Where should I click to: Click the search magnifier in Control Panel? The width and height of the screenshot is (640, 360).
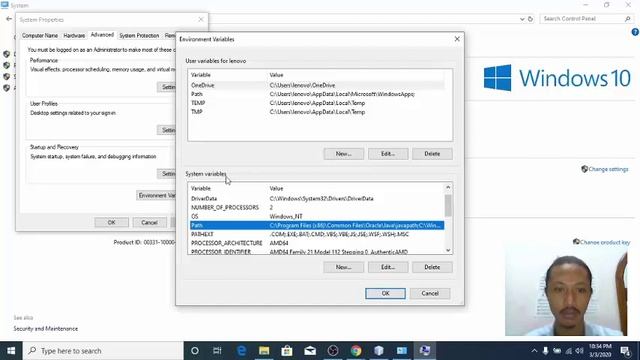click(627, 19)
